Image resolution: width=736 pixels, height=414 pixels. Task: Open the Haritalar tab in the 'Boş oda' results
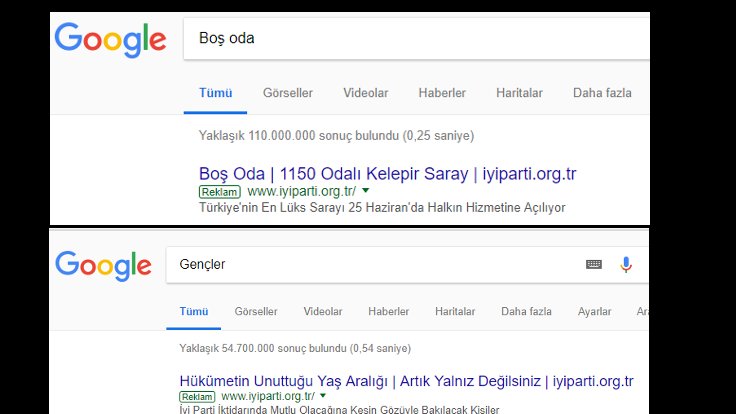pos(519,93)
